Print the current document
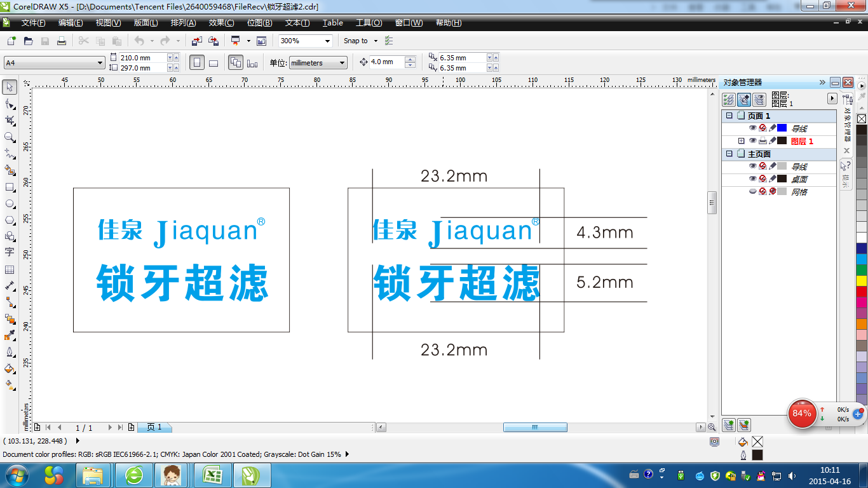This screenshot has height=488, width=868. click(62, 41)
